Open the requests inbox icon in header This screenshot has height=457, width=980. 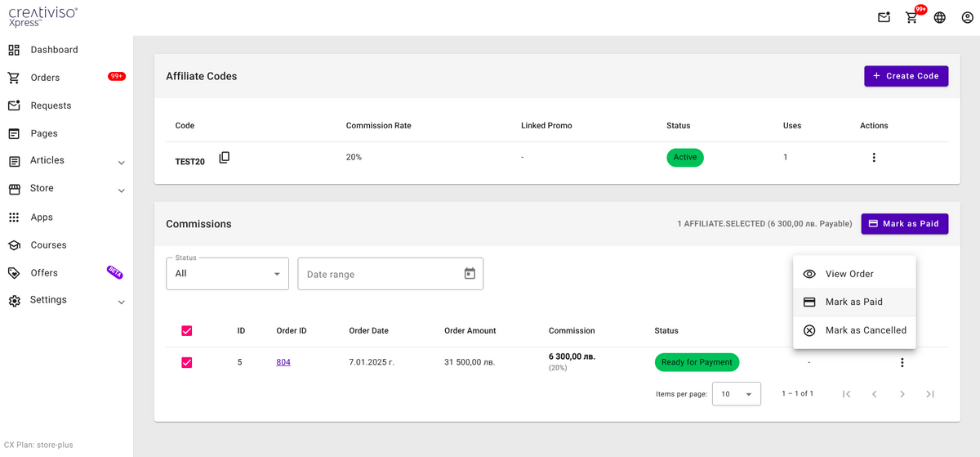point(884,17)
